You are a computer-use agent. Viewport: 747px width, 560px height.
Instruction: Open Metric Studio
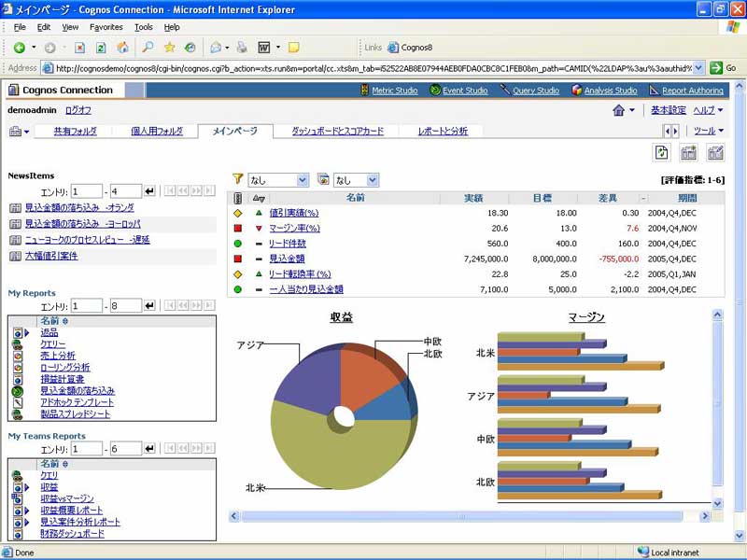394,91
